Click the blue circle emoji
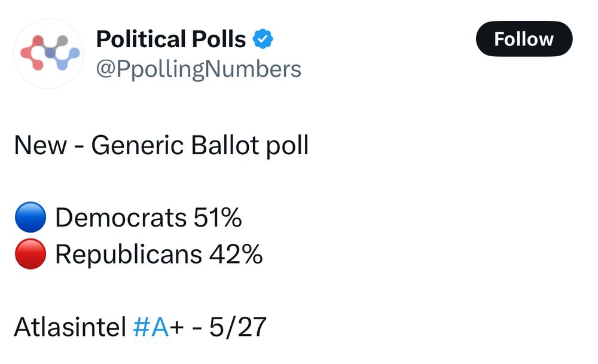 [x=30, y=218]
